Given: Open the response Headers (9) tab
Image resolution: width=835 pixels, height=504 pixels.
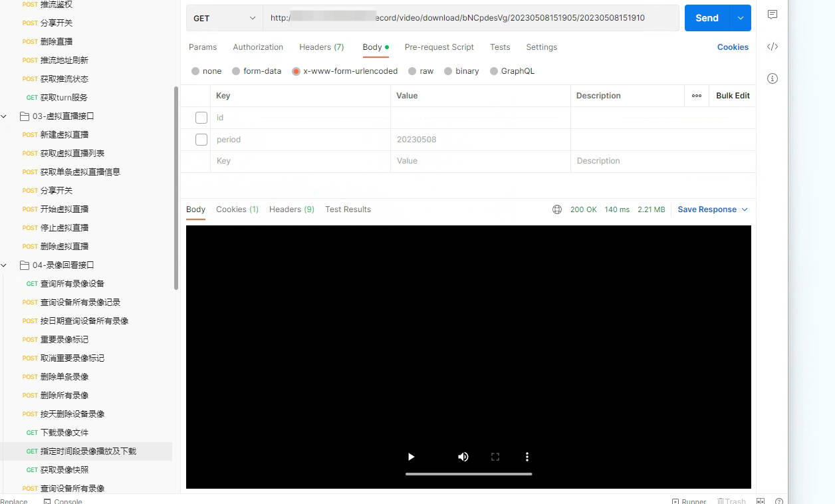Looking at the screenshot, I should pos(292,209).
